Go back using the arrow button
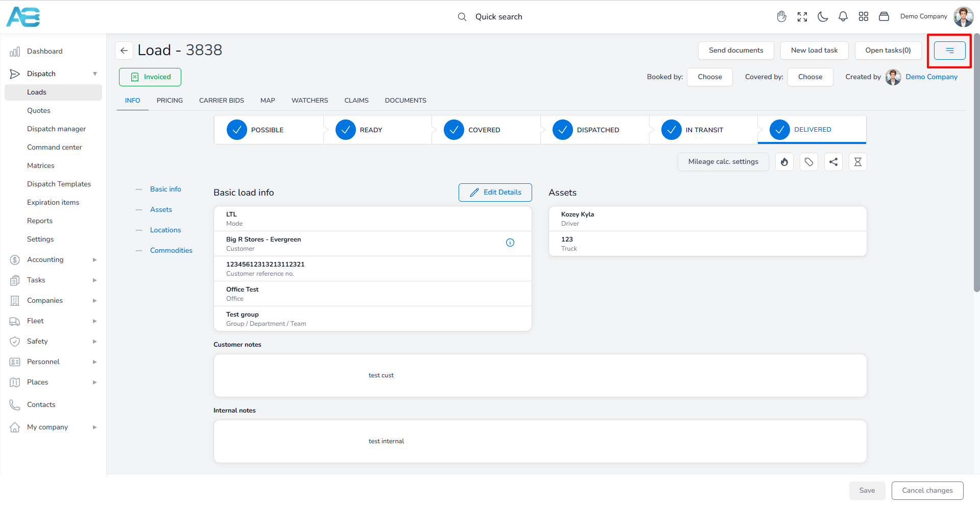The image size is (980, 506). (124, 51)
